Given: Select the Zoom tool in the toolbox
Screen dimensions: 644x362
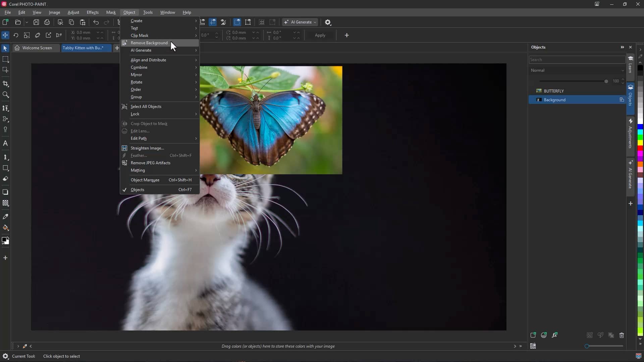Looking at the screenshot, I should [5, 95].
